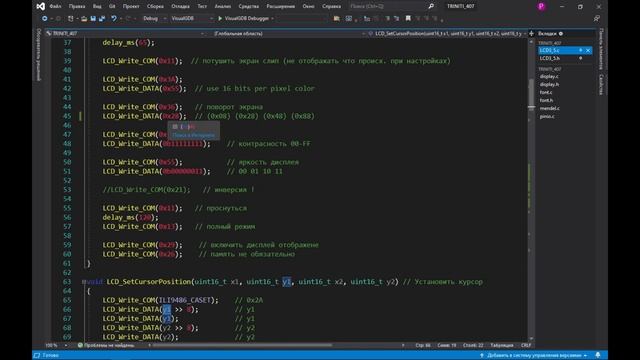Click the Live Share feedback icon
Image resolution: width=640 pixels, height=360 pixels.
point(596,18)
